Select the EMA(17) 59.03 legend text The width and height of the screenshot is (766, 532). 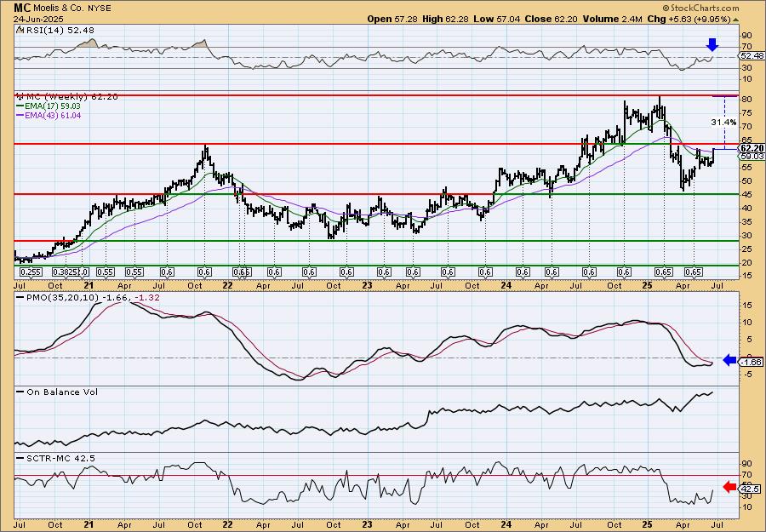pyautogui.click(x=52, y=106)
